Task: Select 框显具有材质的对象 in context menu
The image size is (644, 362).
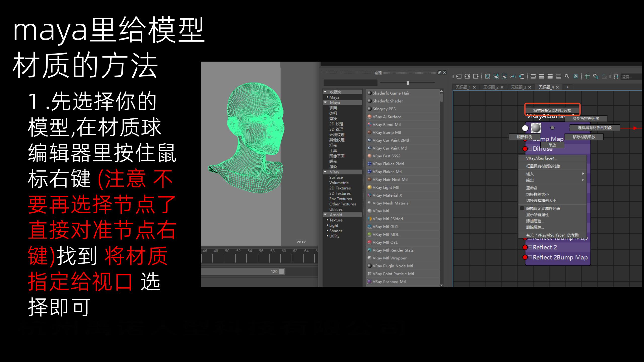Action: coord(552,166)
